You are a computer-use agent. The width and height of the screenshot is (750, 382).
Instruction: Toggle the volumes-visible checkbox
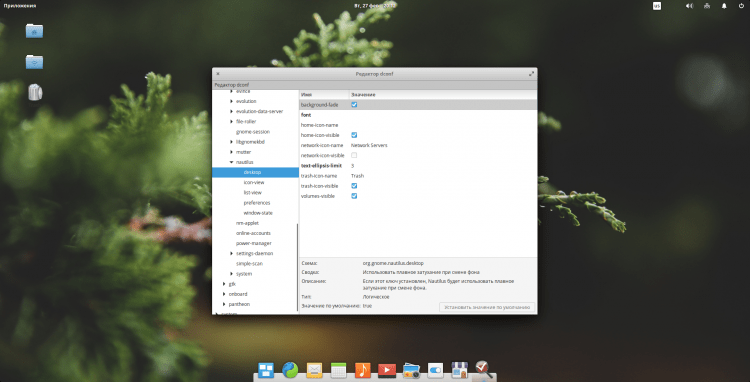[354, 196]
